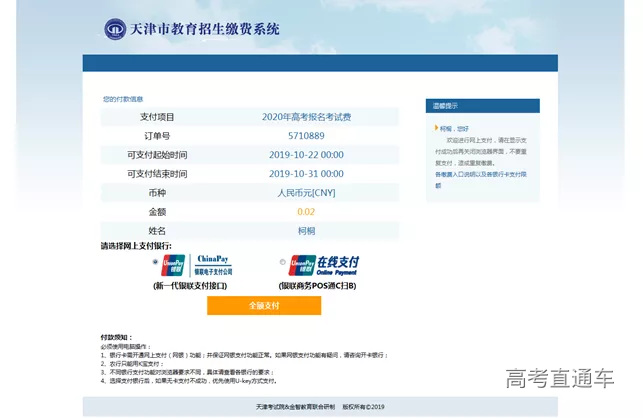Click the 订单号 row label

coord(157,136)
